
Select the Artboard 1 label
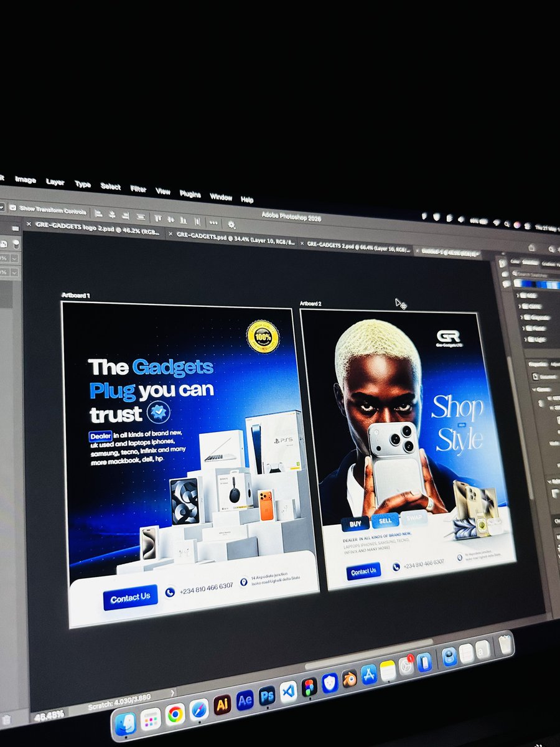[x=75, y=295]
